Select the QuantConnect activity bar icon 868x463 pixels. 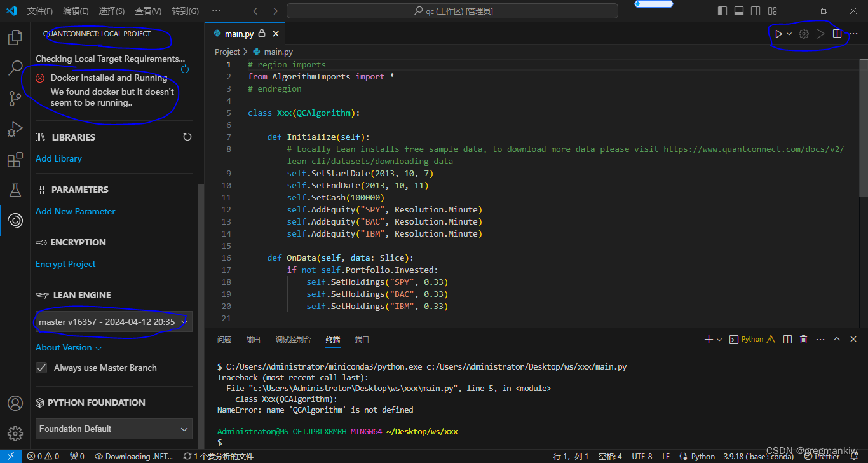(15, 221)
